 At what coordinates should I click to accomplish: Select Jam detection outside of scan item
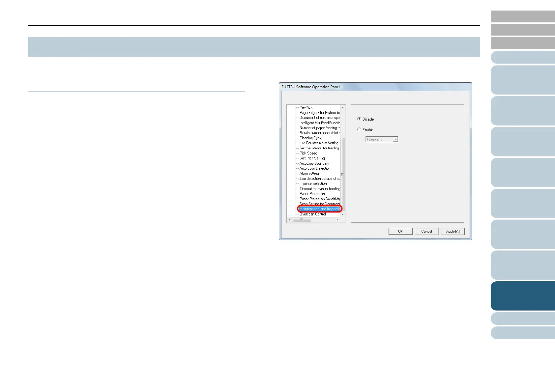pyautogui.click(x=319, y=179)
